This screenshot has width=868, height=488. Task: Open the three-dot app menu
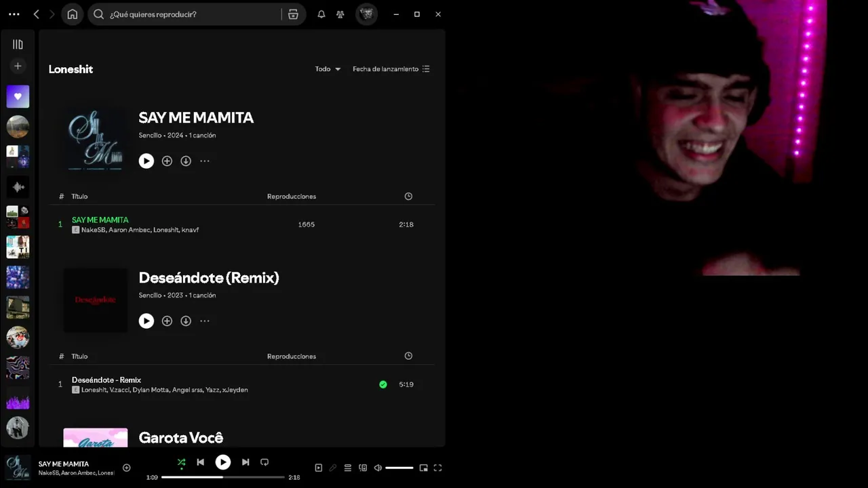[14, 14]
